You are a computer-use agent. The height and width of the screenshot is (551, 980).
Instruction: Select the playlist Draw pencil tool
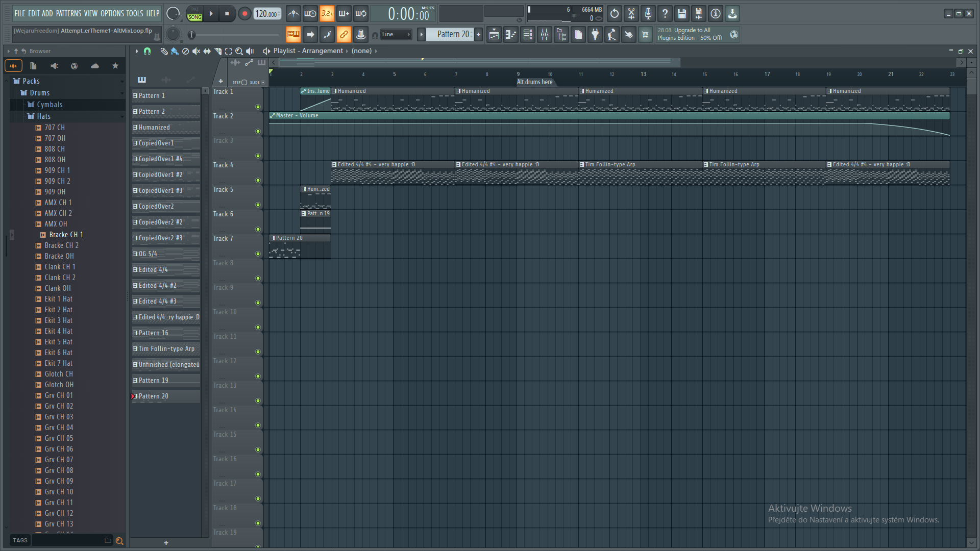point(164,51)
